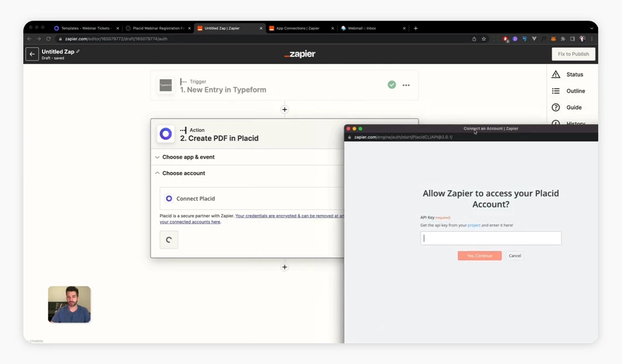Viewport: 622px width, 364px height.
Task: Edit the Untitled Zap name pencil icon
Action: click(x=78, y=51)
